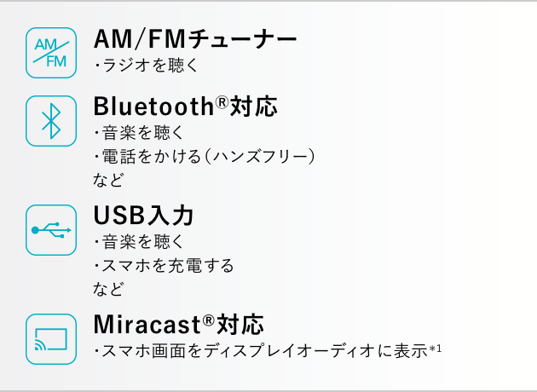Click the *1 footnote marker
537x392 pixels.
point(436,348)
